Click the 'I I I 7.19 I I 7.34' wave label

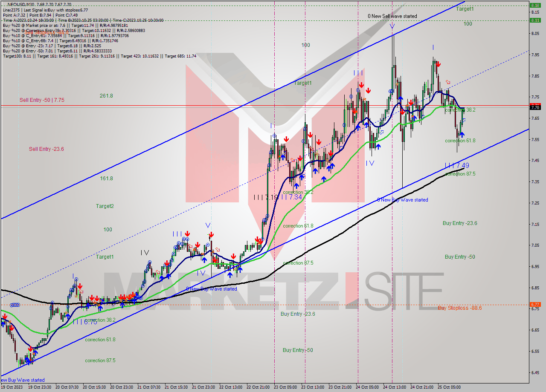278,197
